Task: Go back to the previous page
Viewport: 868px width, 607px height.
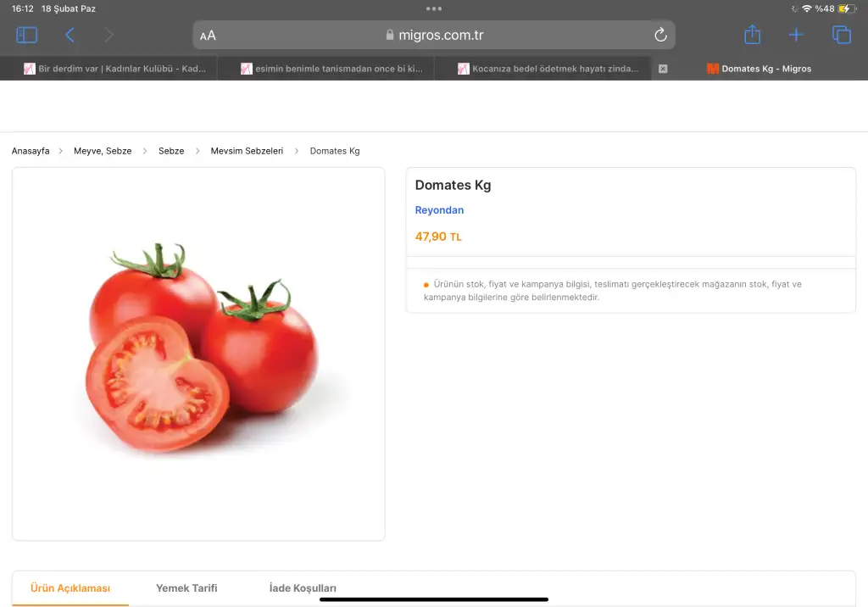Action: 70,35
